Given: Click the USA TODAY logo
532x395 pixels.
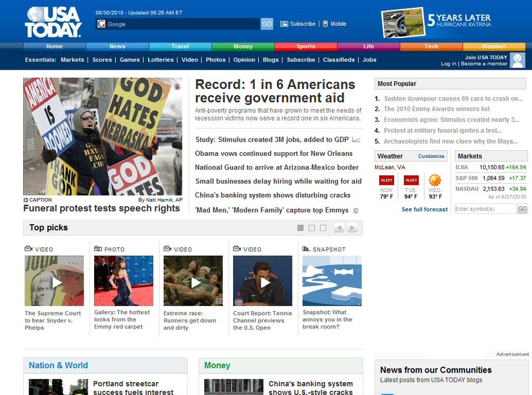Looking at the screenshot, I should pos(53,22).
